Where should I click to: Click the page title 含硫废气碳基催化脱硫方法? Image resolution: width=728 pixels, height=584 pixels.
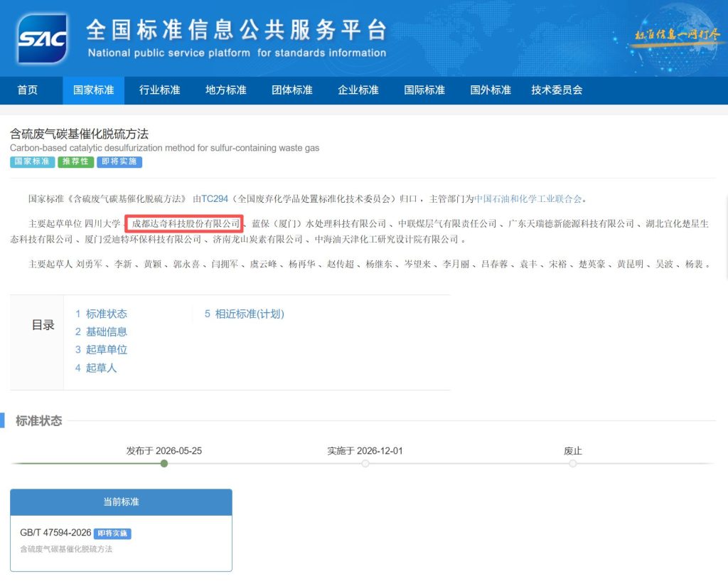point(80,134)
